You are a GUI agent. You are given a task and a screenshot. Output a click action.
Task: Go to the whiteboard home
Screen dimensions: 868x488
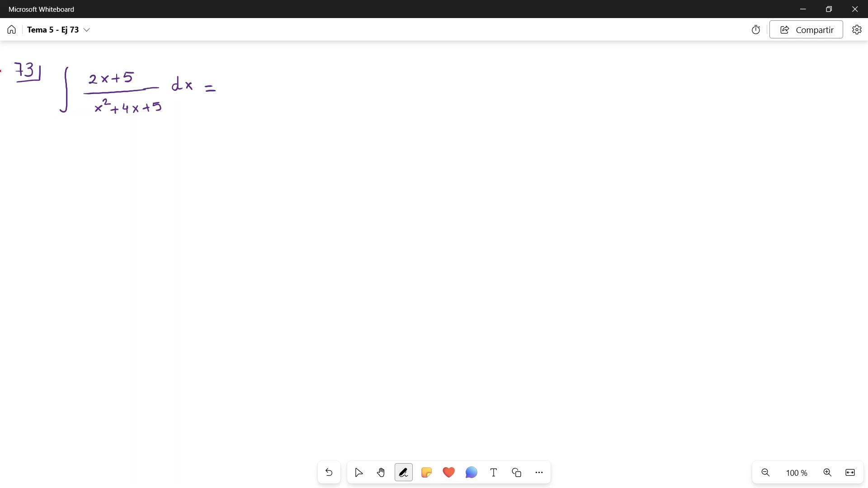(12, 30)
